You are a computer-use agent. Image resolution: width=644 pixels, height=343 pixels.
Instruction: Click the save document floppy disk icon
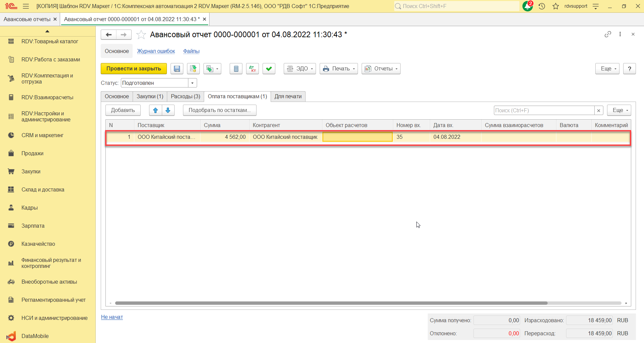177,69
